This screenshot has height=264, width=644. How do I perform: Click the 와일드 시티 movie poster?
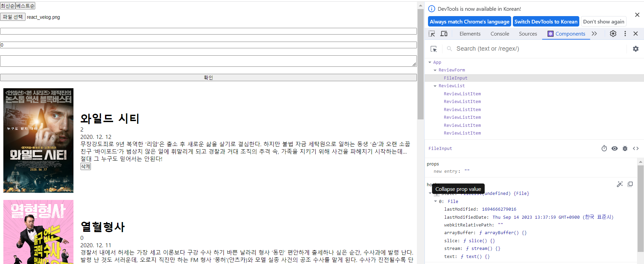[38, 141]
